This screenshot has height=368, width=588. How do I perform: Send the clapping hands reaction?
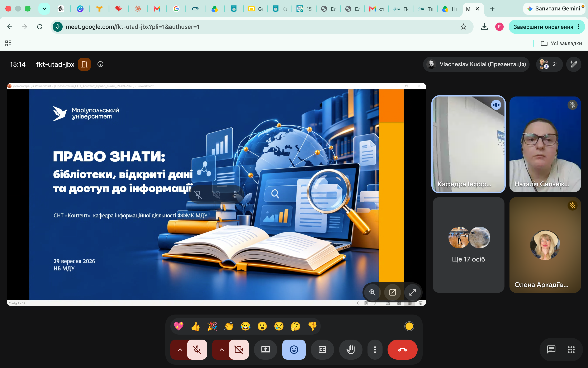(229, 326)
